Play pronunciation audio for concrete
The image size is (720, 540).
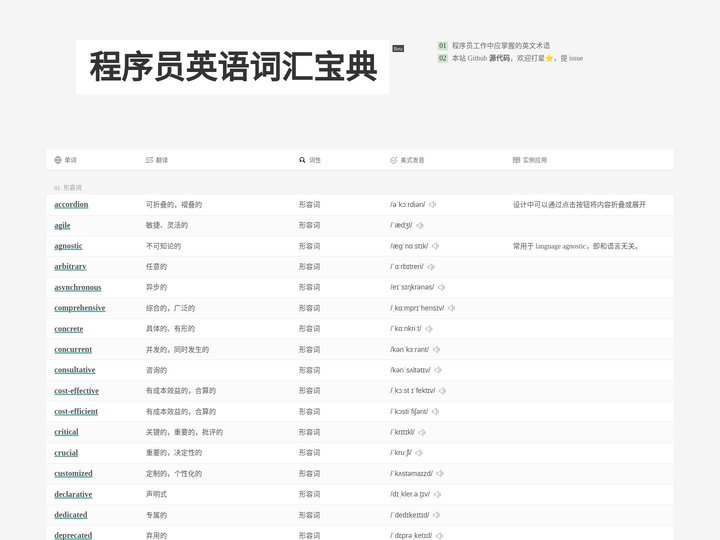click(x=429, y=329)
